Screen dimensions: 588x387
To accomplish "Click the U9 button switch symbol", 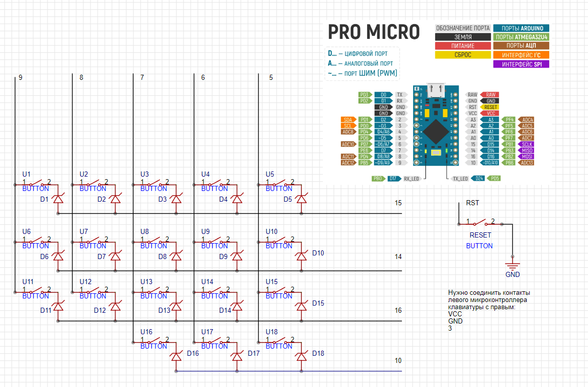I will pyautogui.click(x=215, y=241).
